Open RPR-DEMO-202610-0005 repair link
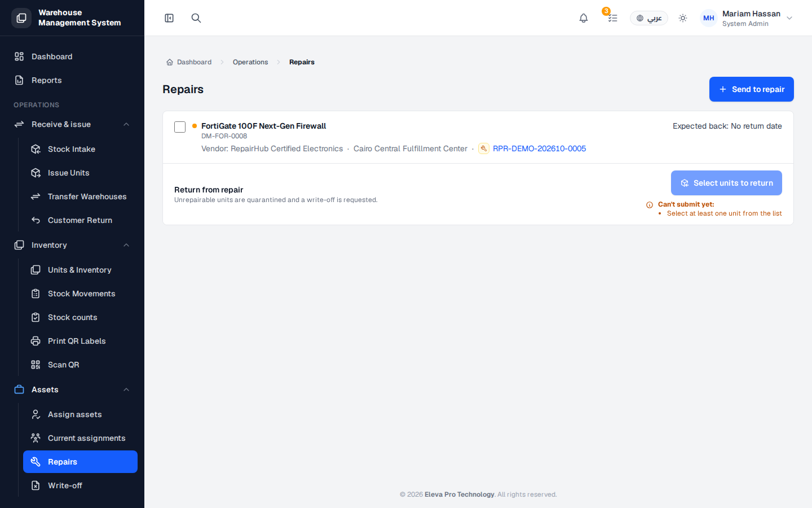This screenshot has width=812, height=508. (539, 148)
